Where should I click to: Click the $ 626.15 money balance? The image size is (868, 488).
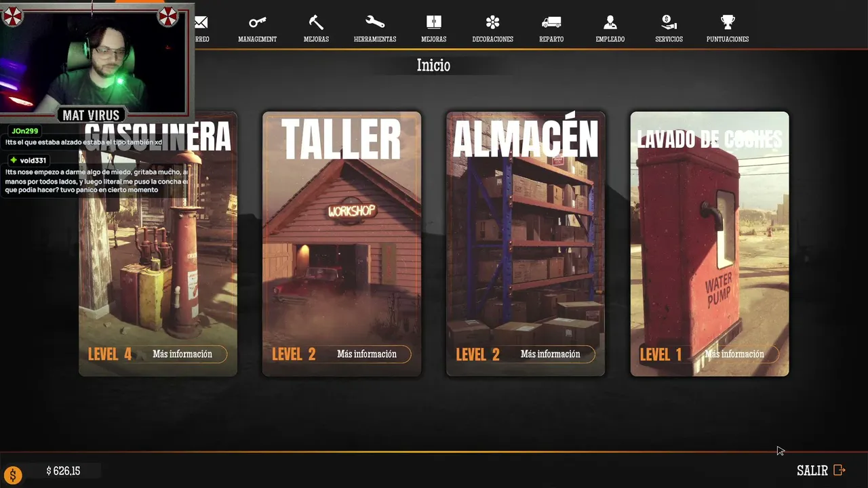63,471
